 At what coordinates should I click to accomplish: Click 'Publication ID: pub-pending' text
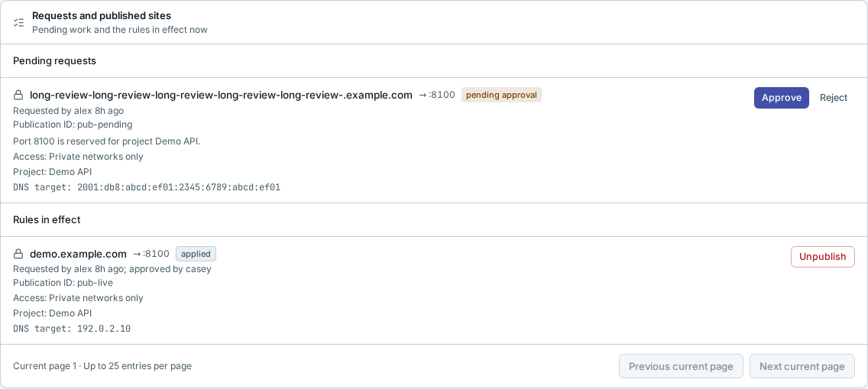pos(73,125)
